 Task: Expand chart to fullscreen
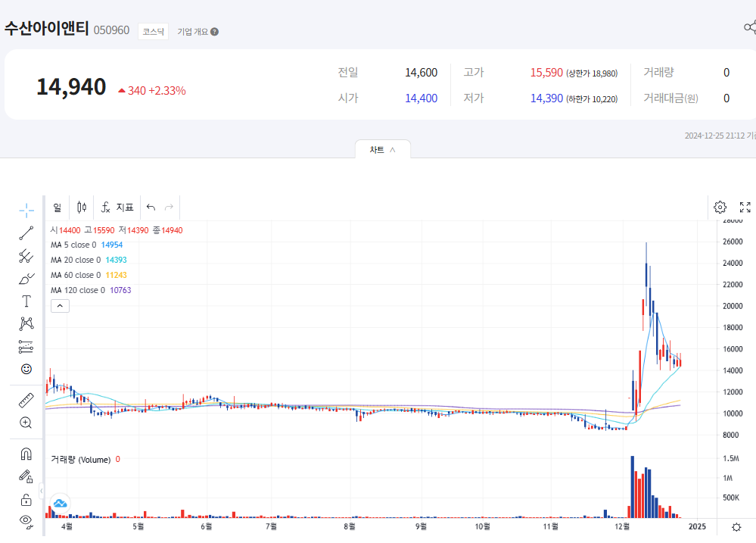pos(745,207)
